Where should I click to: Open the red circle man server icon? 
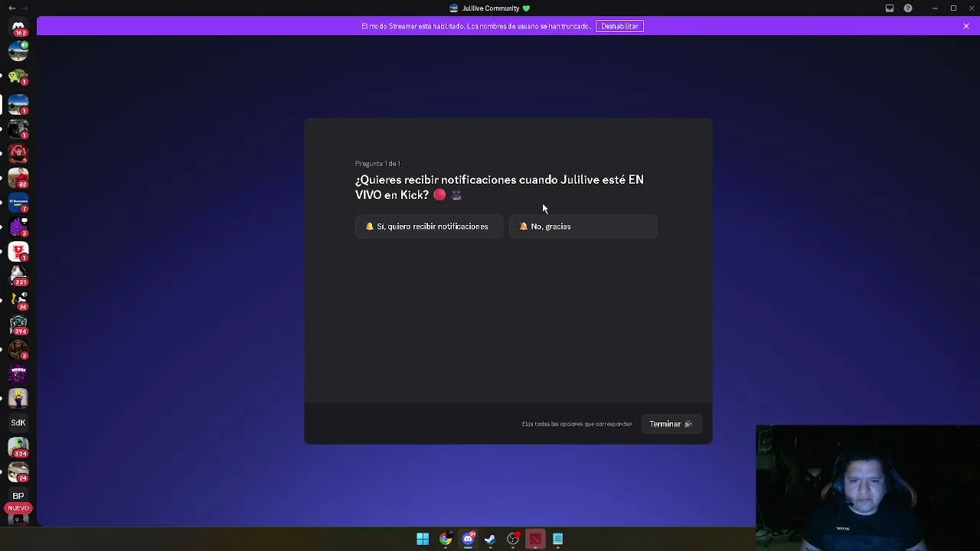(18, 153)
